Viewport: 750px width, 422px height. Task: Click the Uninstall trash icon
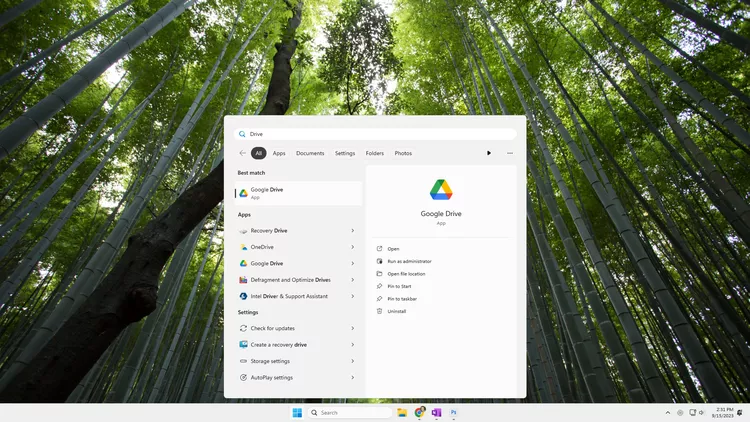click(379, 311)
